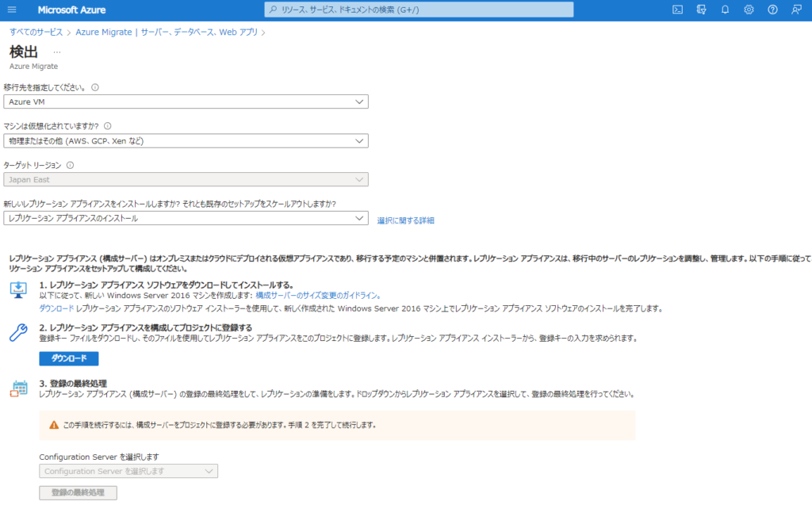Click the info icon beside 移行先を指定してください
This screenshot has height=509, width=812.
tap(95, 87)
